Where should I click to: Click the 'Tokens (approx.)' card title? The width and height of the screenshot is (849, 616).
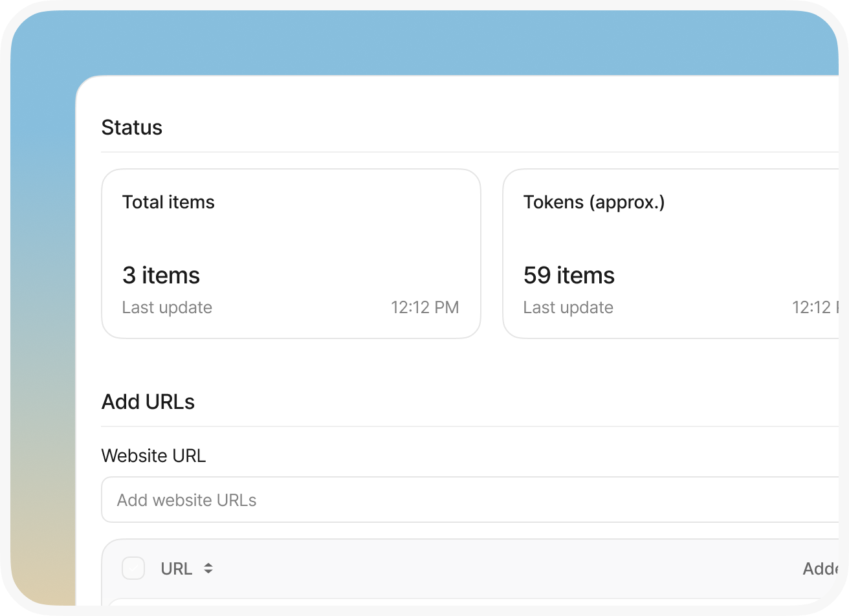click(594, 203)
